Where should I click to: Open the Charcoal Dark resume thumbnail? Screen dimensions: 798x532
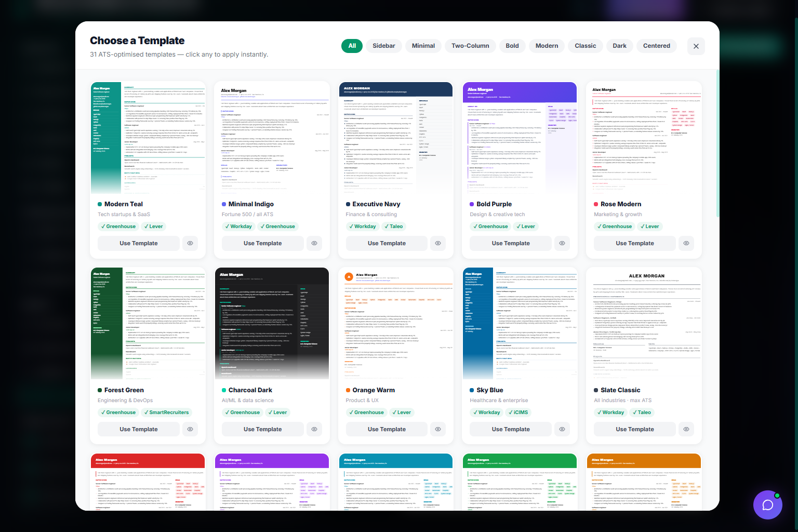click(x=272, y=324)
